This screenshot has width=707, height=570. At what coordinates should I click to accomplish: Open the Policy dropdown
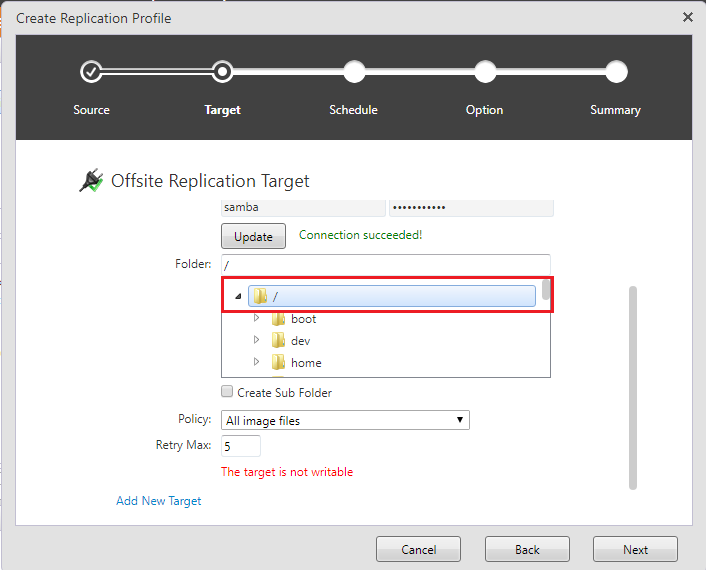click(345, 420)
